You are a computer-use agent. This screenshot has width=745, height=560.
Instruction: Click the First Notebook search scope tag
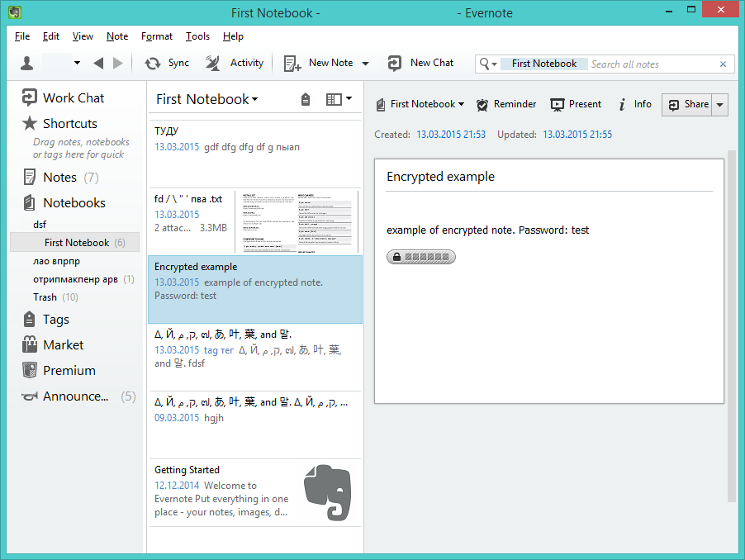pos(544,64)
